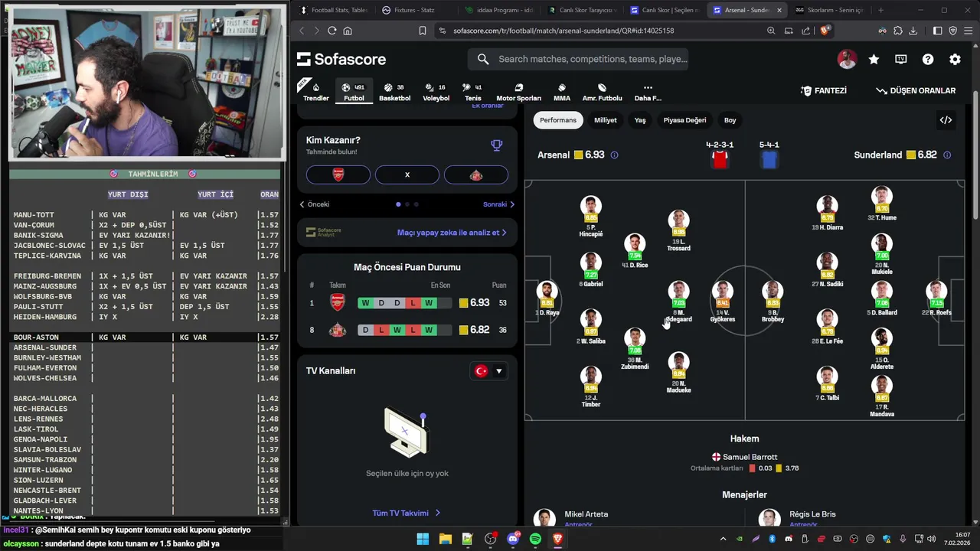980x551 pixels.
Task: Open FANTEZİ button
Action: 824,90
